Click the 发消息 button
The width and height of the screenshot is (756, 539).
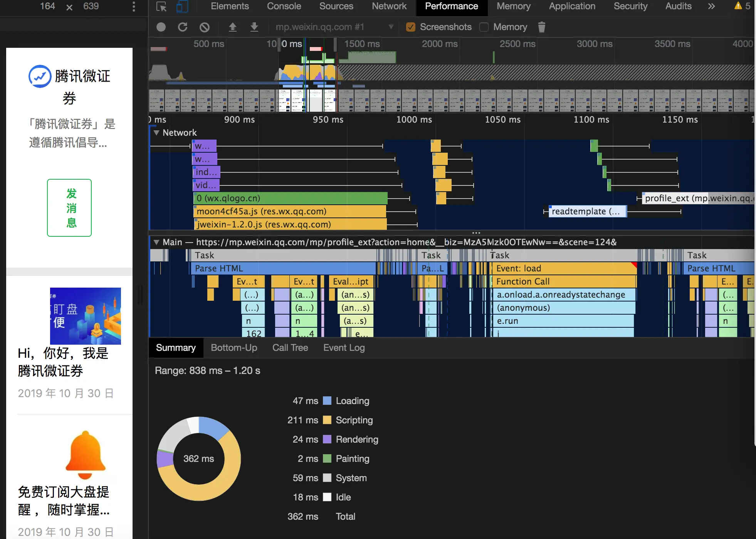(69, 208)
